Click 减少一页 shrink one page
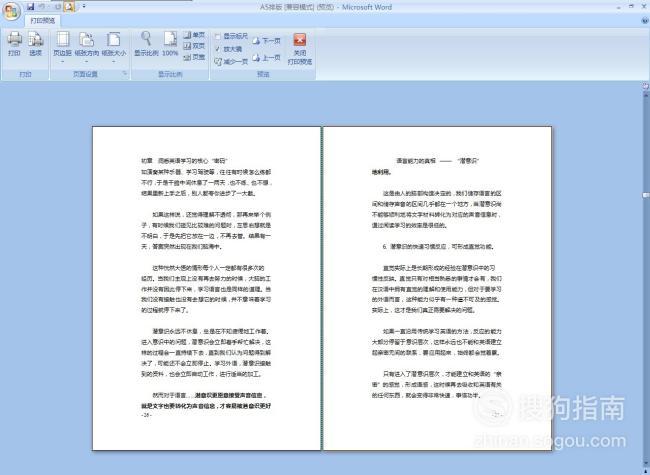This screenshot has height=475, width=650. point(231,62)
